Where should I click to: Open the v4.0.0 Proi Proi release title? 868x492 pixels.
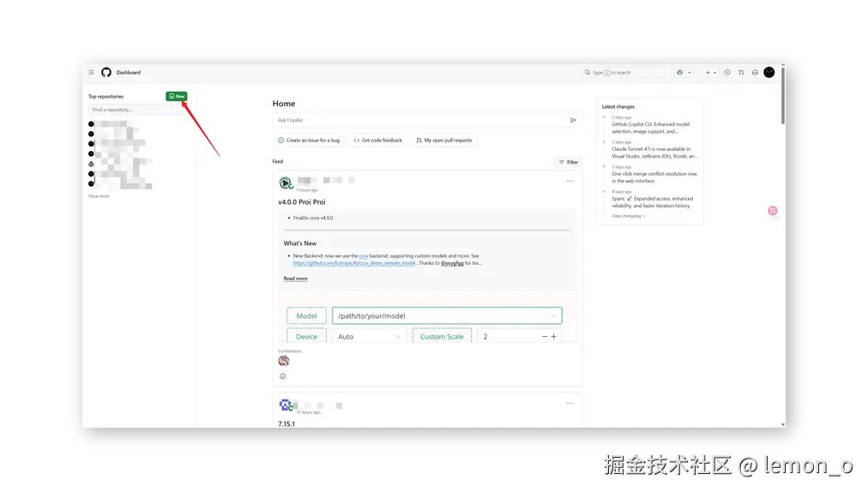coord(302,202)
